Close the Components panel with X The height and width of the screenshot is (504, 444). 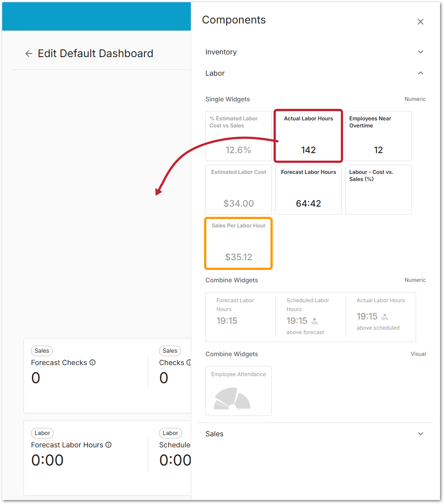click(420, 22)
